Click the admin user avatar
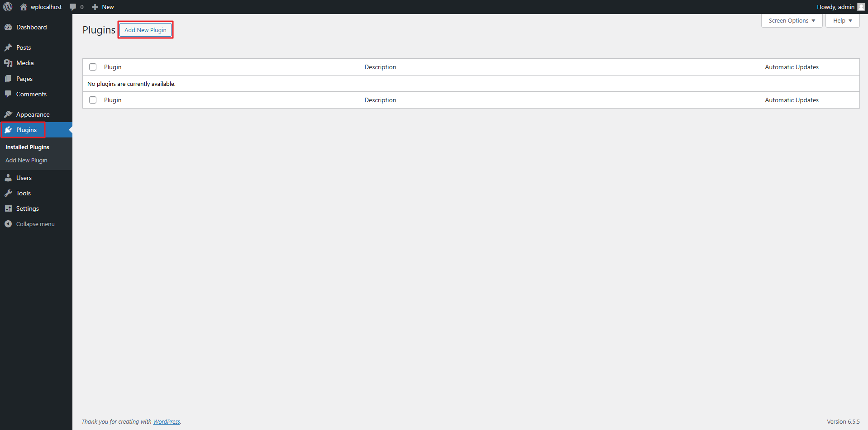Viewport: 868px width, 430px height. (861, 7)
